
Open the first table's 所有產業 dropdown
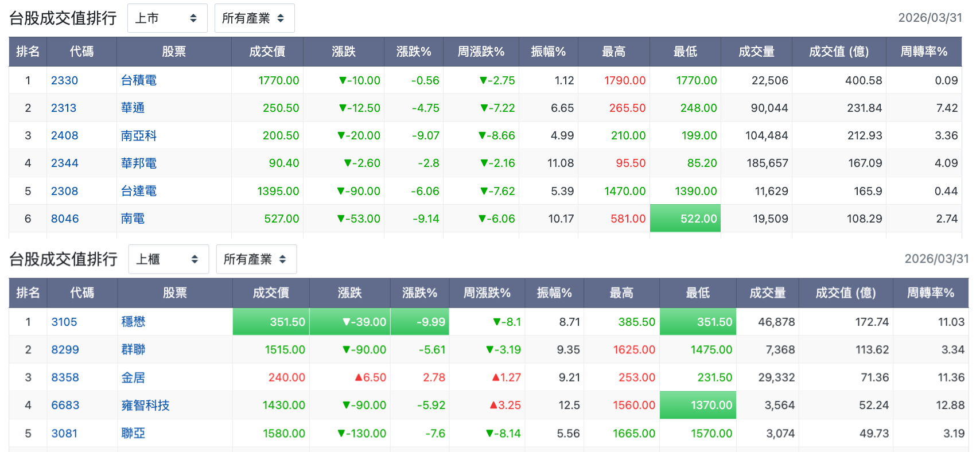[254, 18]
